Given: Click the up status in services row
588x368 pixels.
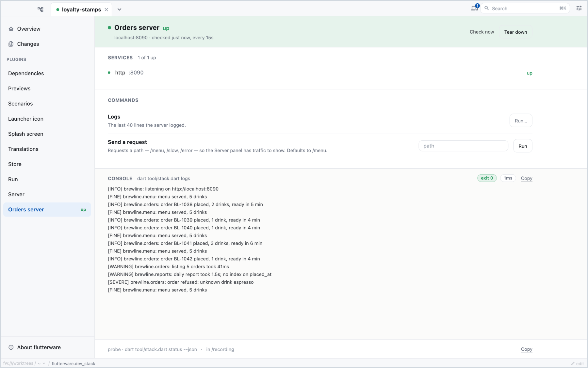Looking at the screenshot, I should pos(530,73).
